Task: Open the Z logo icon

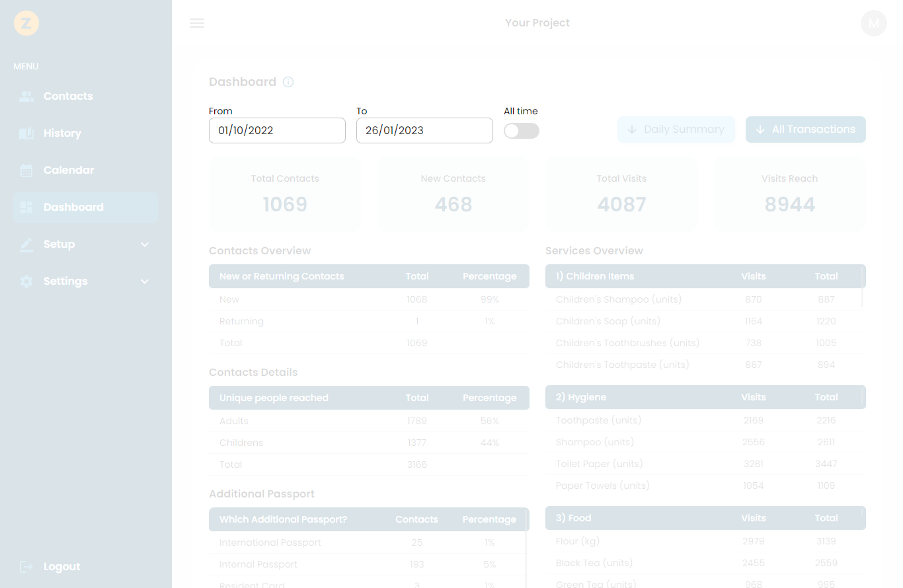Action: pos(26,23)
